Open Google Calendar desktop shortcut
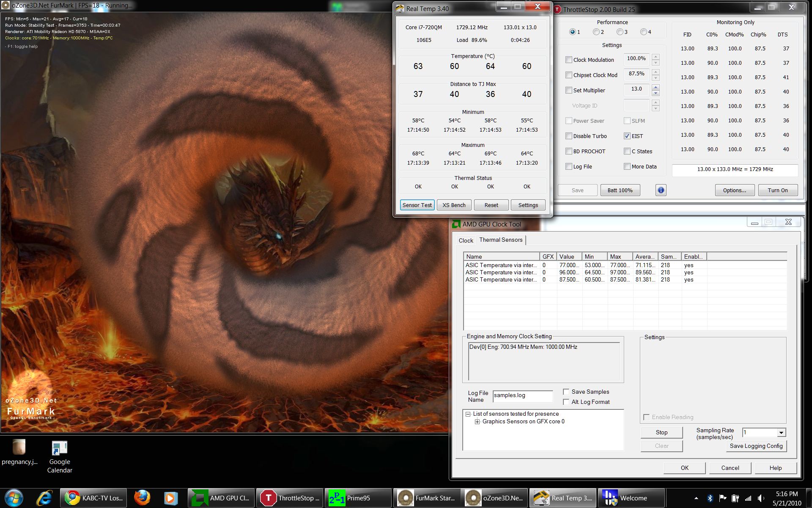Screen dimensions: 812x508 point(60,456)
